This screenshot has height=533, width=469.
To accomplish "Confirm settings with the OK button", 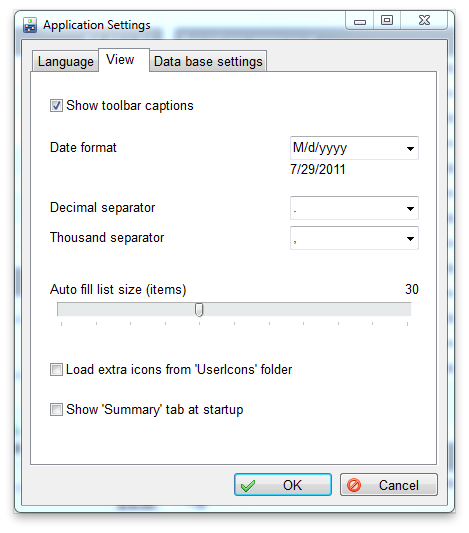I will click(x=283, y=485).
